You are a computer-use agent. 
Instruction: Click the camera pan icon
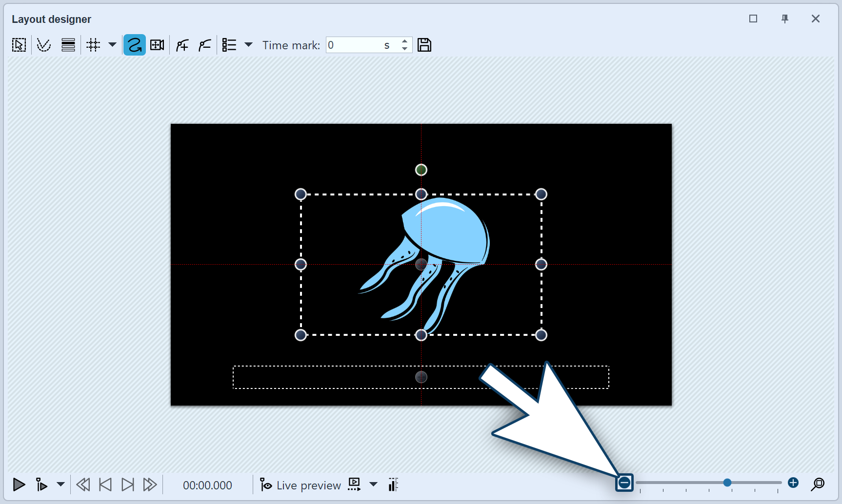[157, 45]
